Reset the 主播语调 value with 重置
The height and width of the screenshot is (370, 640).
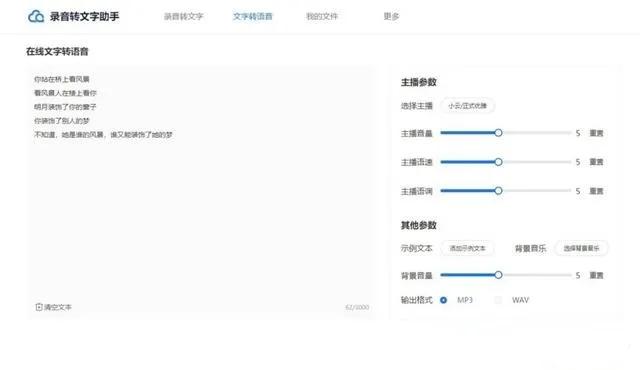(596, 191)
